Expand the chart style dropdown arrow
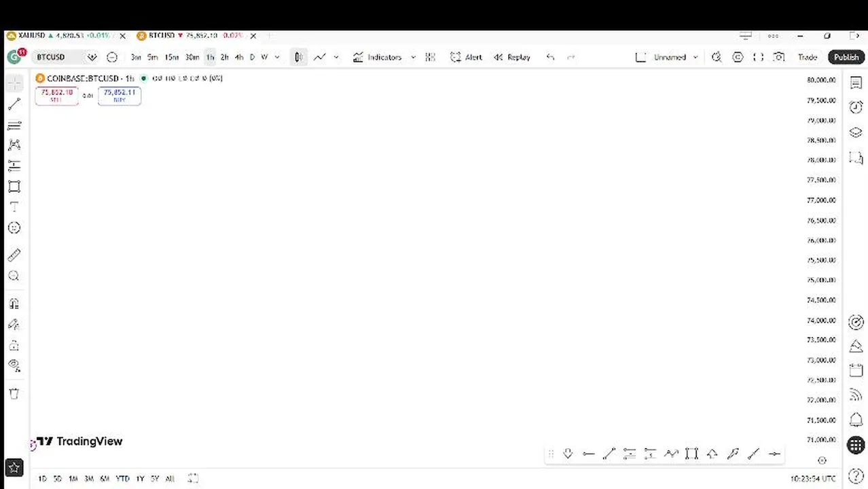This screenshot has height=489, width=868. [336, 57]
